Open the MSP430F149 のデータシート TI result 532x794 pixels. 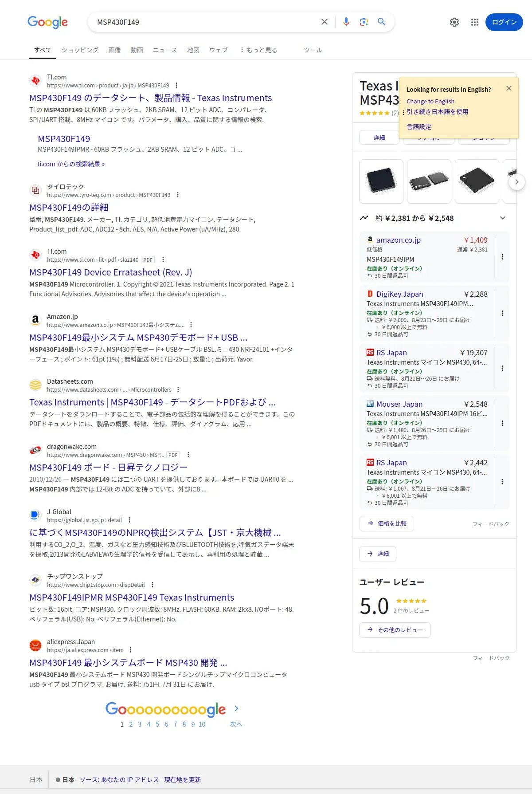pos(151,98)
